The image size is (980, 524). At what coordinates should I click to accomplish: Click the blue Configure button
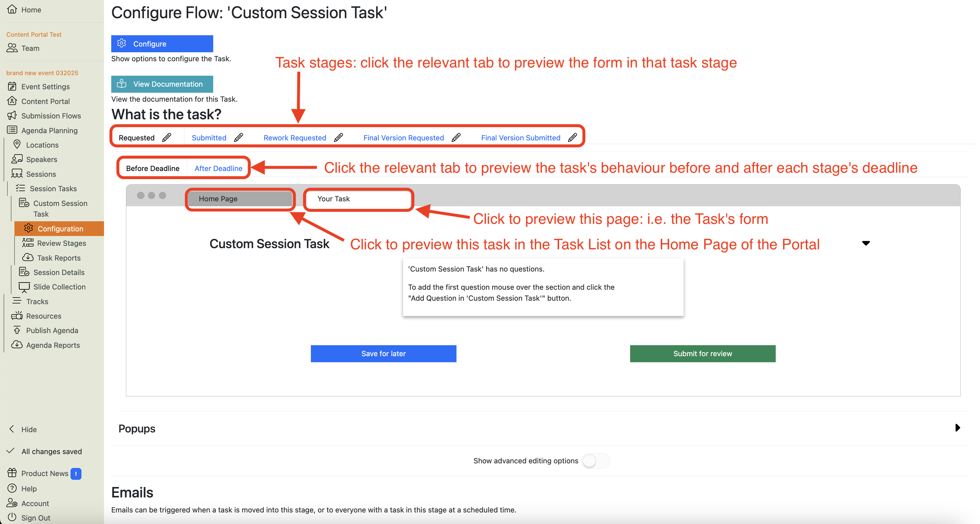[162, 44]
